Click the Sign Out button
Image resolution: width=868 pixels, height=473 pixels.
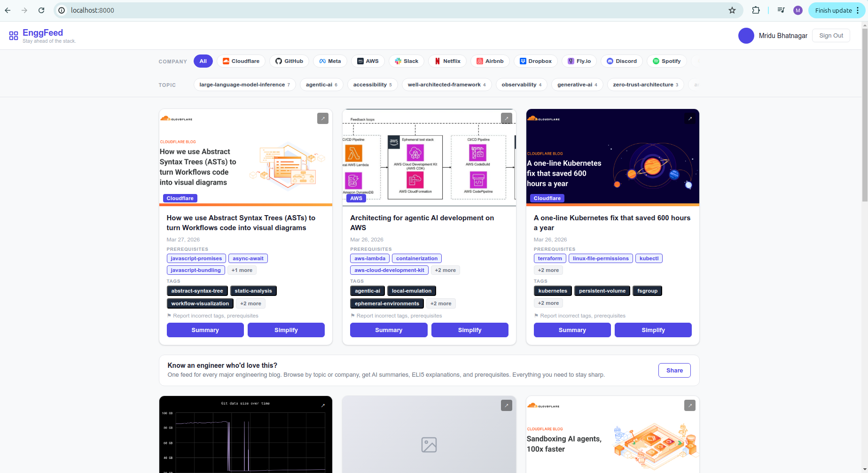831,36
